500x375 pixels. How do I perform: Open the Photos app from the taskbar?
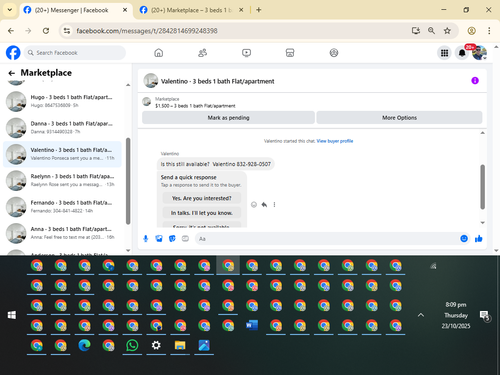(204, 345)
